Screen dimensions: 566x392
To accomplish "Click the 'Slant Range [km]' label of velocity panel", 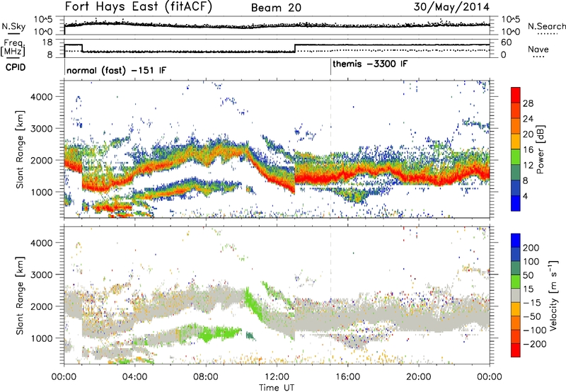I will click(20, 296).
